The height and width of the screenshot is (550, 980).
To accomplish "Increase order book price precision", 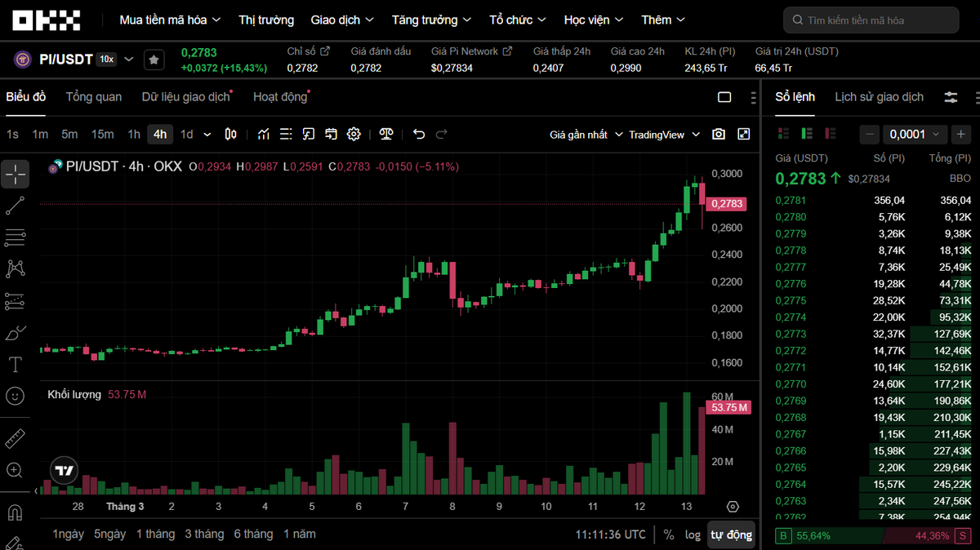I will tap(961, 134).
